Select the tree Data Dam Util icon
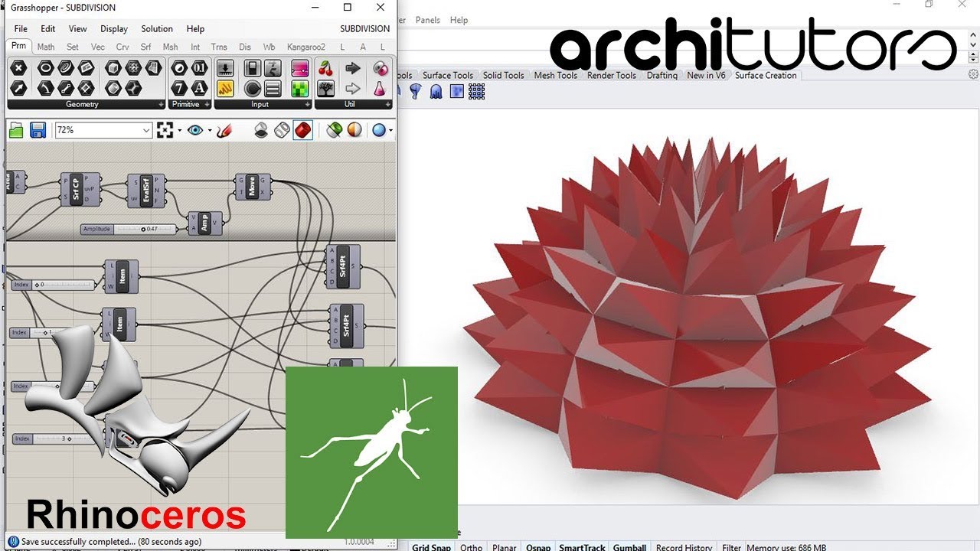 point(325,89)
